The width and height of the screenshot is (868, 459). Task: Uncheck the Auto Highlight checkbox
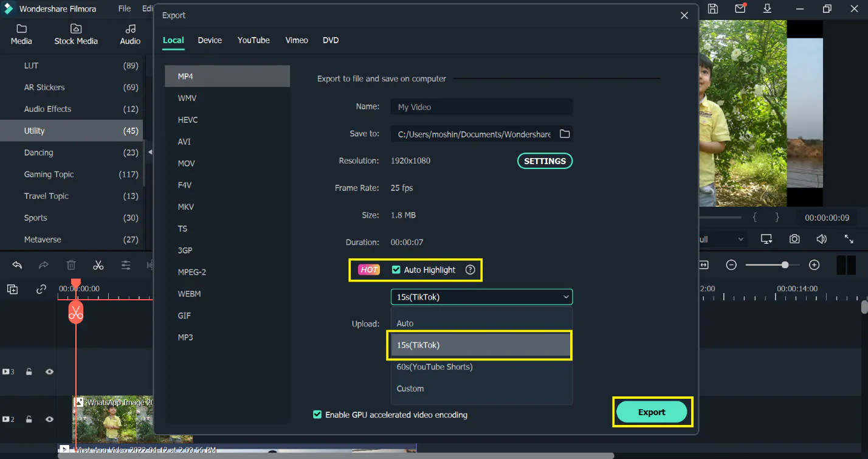pyautogui.click(x=396, y=270)
